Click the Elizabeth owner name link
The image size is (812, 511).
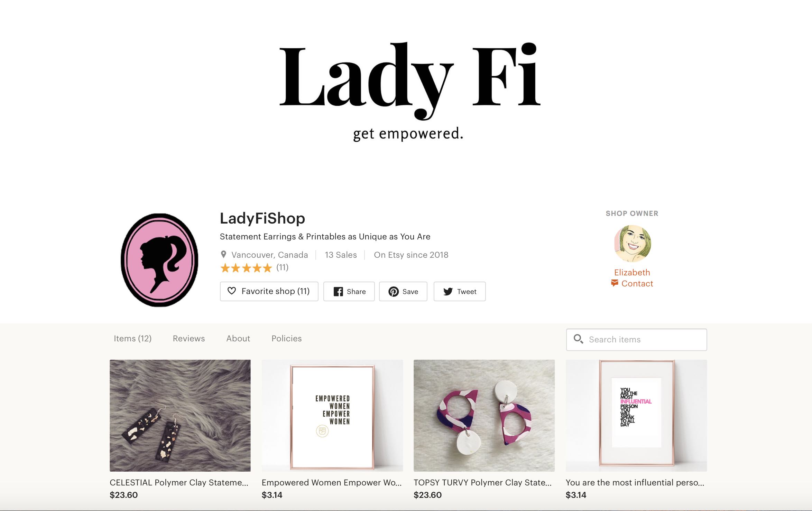(632, 272)
